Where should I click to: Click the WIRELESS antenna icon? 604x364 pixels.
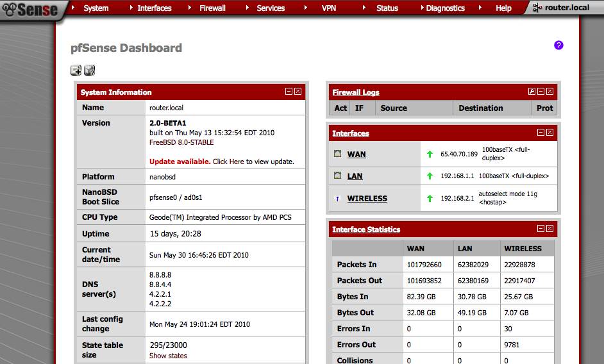(x=337, y=199)
